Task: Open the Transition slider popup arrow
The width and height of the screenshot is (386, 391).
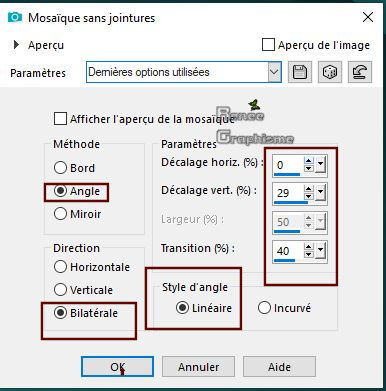Action: tap(320, 250)
